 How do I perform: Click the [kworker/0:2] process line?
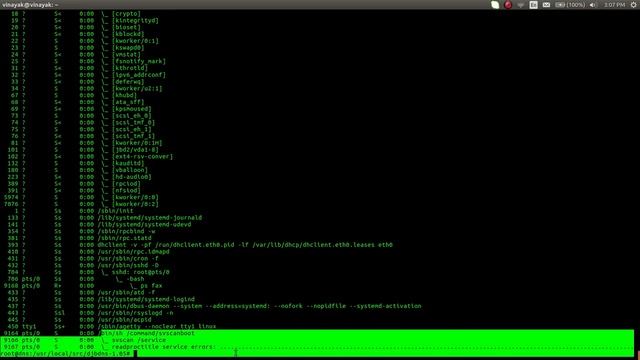coord(81,204)
